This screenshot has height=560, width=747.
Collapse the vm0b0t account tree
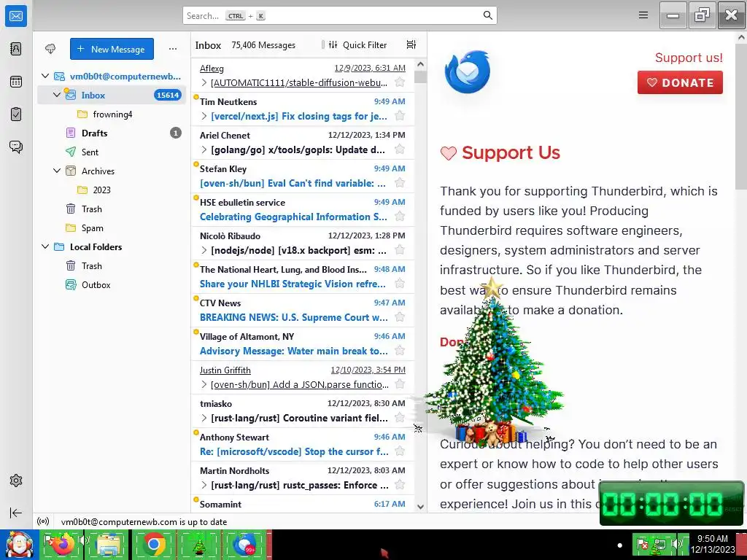(x=45, y=76)
